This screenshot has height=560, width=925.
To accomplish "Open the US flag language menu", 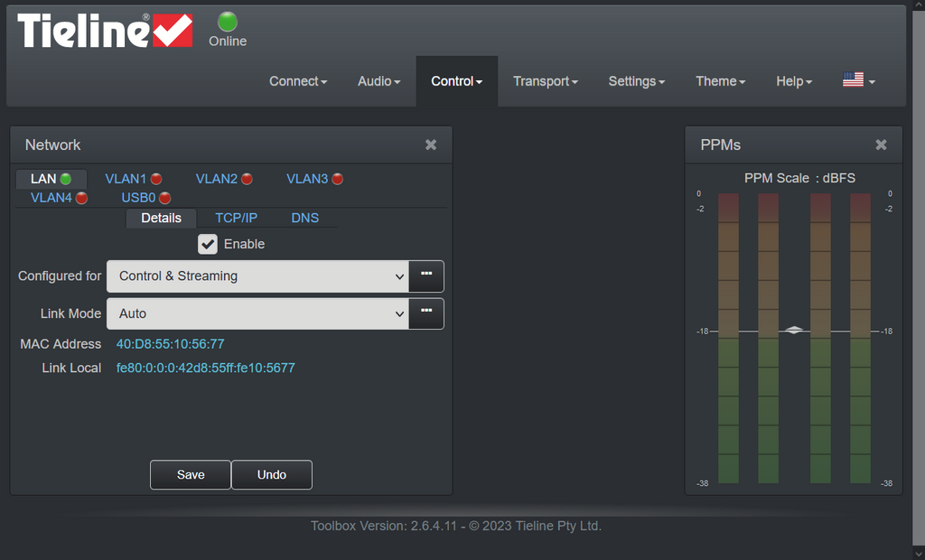I will coord(858,80).
